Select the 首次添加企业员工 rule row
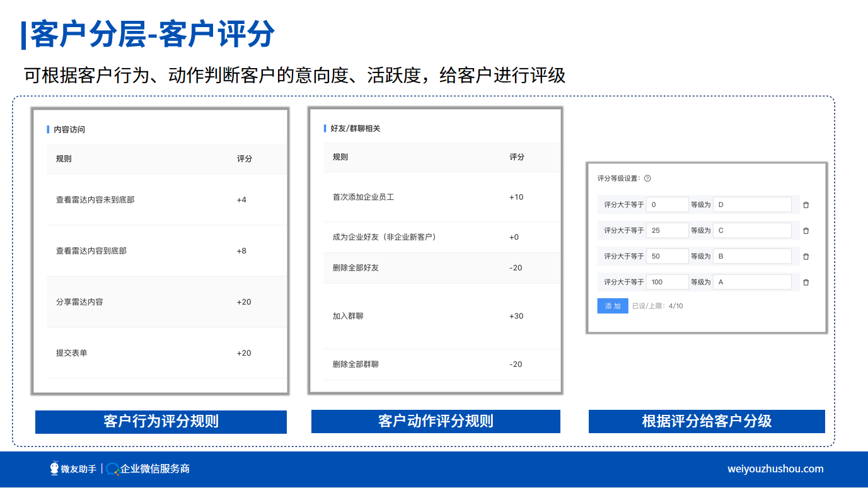 click(441, 197)
